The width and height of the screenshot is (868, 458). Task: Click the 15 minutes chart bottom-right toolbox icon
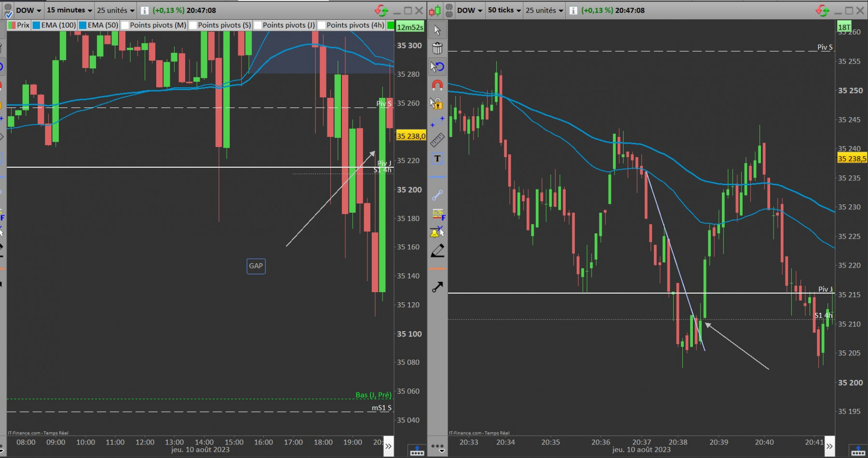(x=417, y=451)
